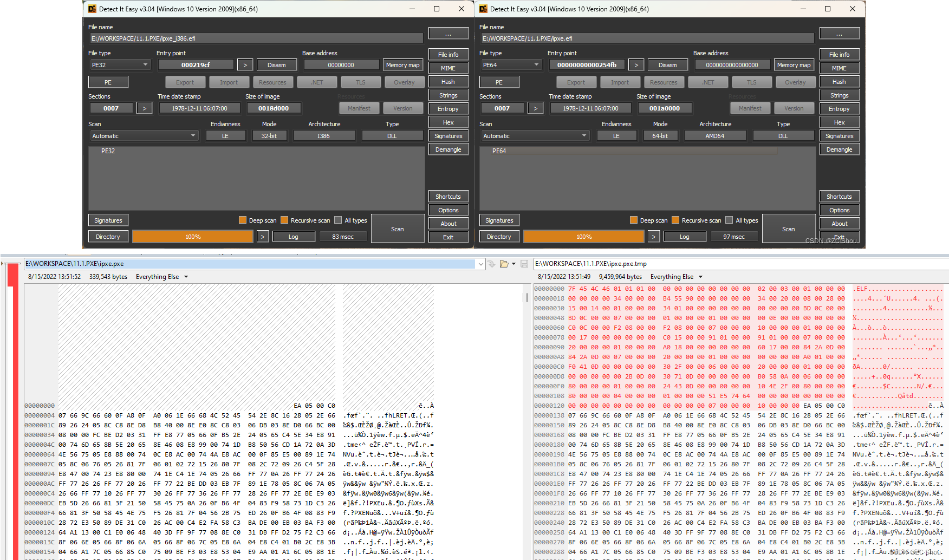Open Directory in left window

tap(108, 237)
